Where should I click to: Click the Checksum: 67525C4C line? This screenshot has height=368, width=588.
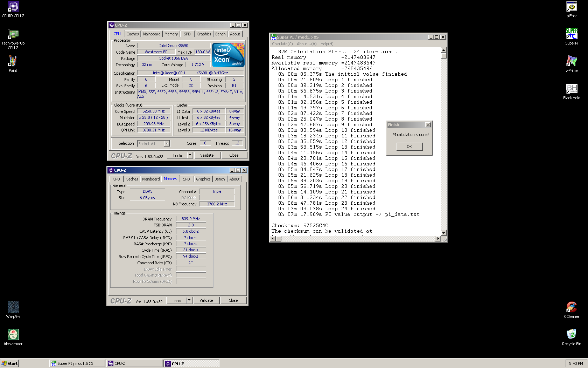pyautogui.click(x=300, y=225)
